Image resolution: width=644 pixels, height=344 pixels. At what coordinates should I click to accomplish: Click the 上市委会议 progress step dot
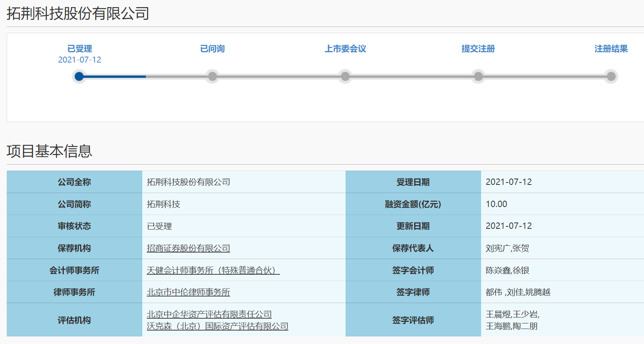point(346,76)
